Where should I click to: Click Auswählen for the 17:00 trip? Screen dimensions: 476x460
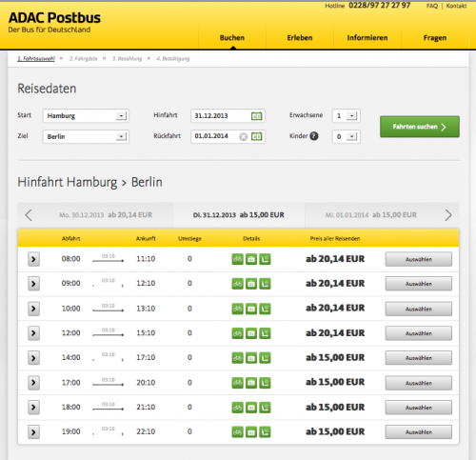point(419,383)
